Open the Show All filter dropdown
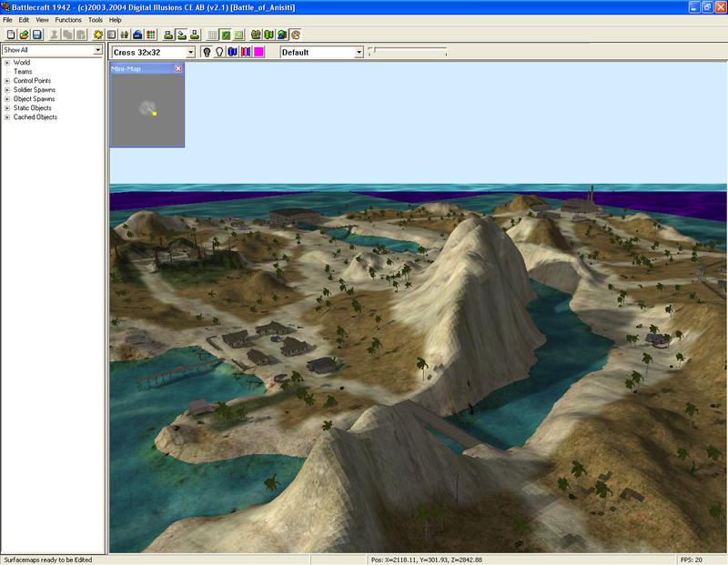Screen dimensions: 728x565 point(97,50)
